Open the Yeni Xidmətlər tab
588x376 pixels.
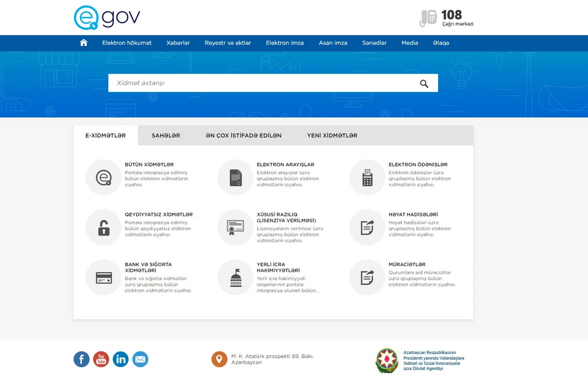[332, 136]
